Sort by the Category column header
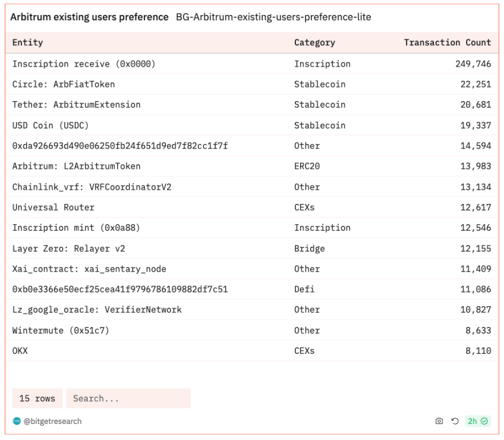Screen dimensions: 504x440 pos(314,42)
